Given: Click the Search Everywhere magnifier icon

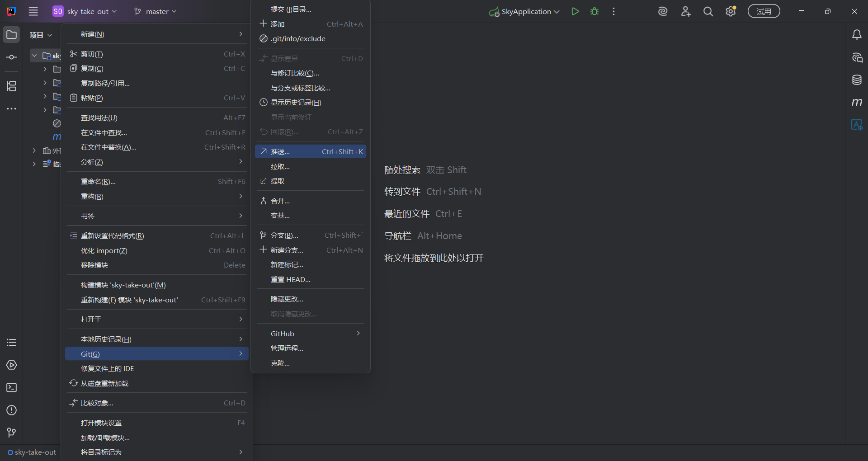Looking at the screenshot, I should (708, 12).
